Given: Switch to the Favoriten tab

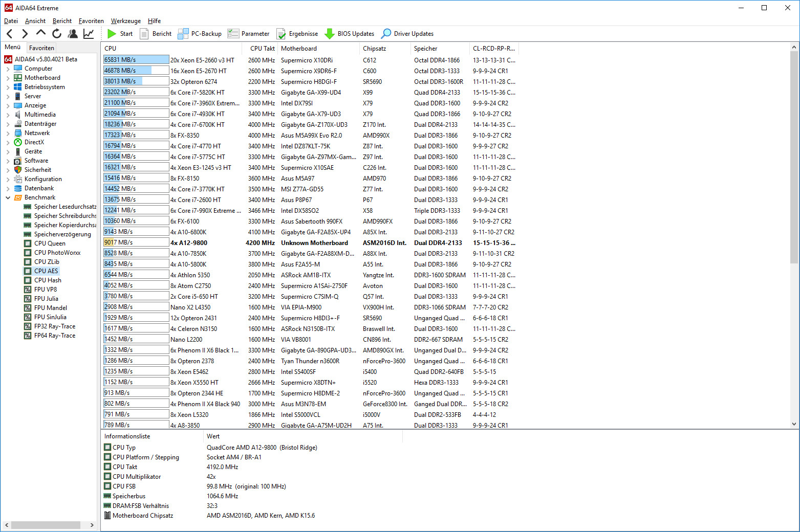Looking at the screenshot, I should (41, 48).
